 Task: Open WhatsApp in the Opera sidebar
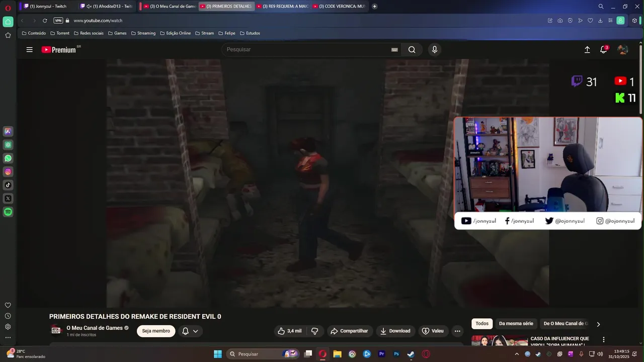[8, 158]
